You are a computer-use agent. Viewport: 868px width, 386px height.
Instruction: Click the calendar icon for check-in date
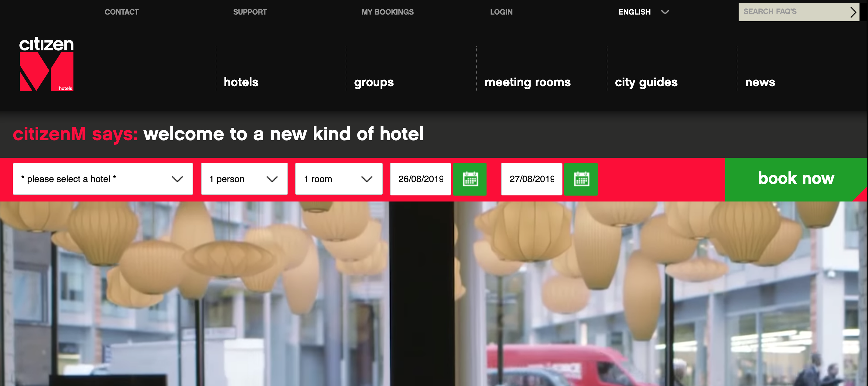[x=470, y=178]
